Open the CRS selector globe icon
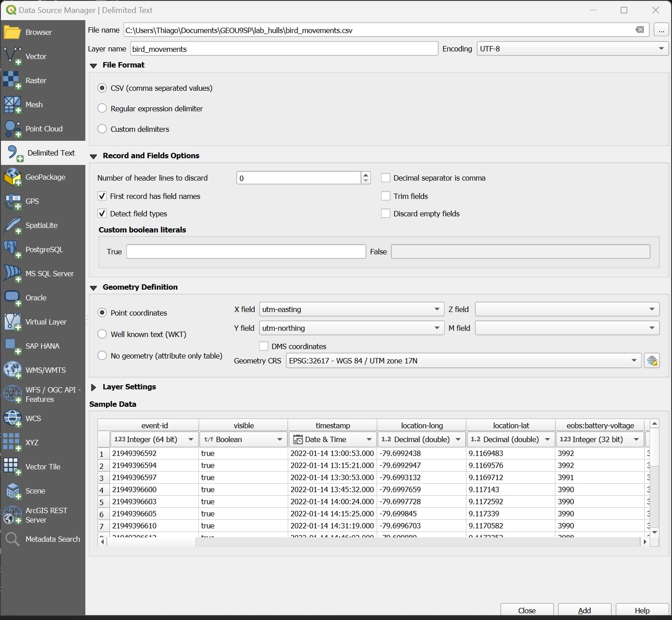The image size is (672, 620). [x=652, y=361]
